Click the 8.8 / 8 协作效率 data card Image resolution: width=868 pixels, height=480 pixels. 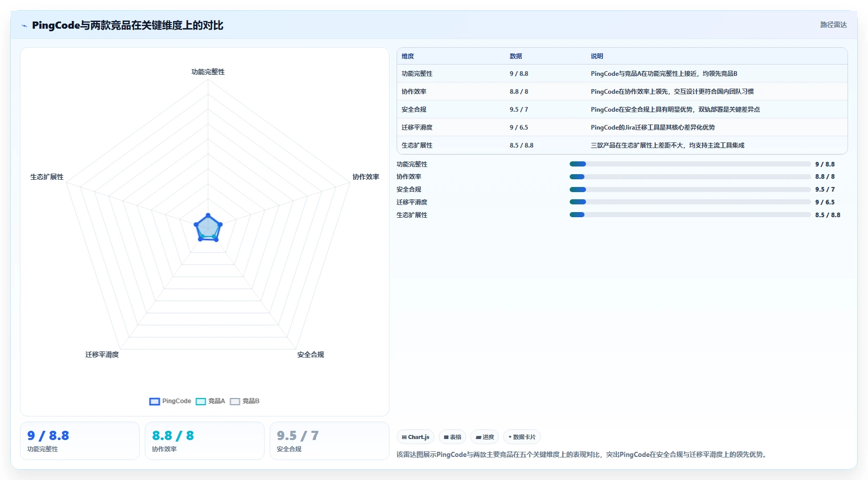[x=205, y=441]
